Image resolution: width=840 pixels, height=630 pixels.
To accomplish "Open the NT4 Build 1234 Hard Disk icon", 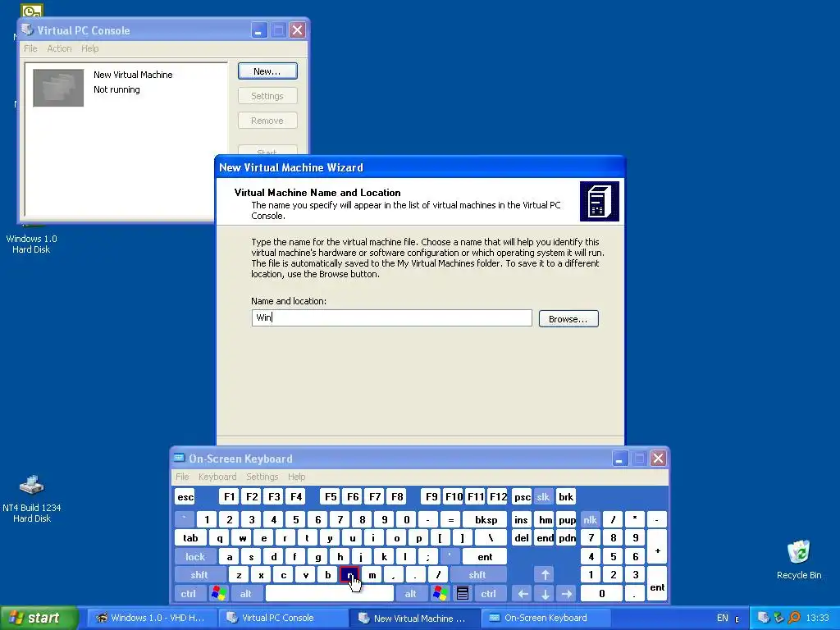I will point(32,499).
